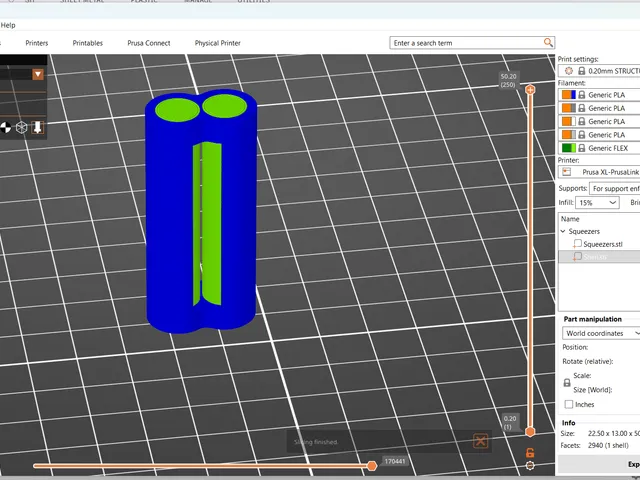This screenshot has width=640, height=480.
Task: Open gray-orange swatch of second Generic PLA
Action: pos(569,108)
